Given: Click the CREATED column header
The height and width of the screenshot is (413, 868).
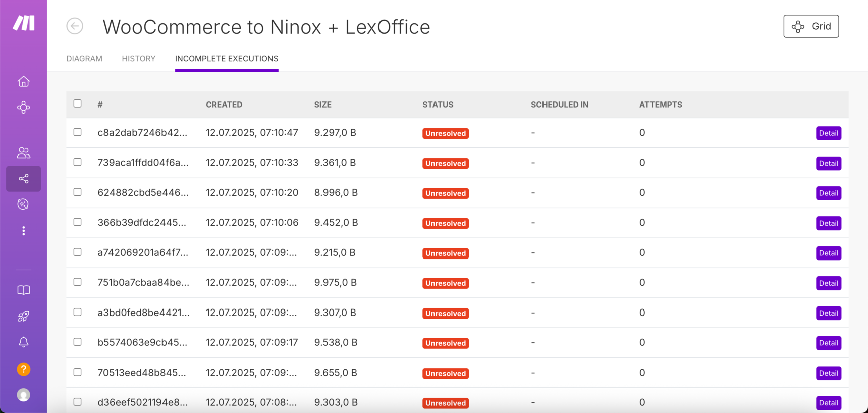Looking at the screenshot, I should click(x=224, y=105).
